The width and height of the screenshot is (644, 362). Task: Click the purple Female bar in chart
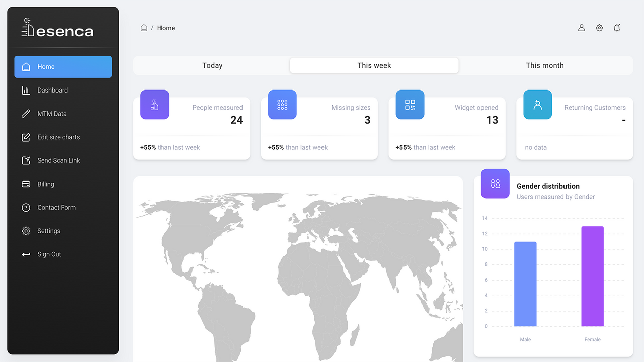tap(592, 277)
